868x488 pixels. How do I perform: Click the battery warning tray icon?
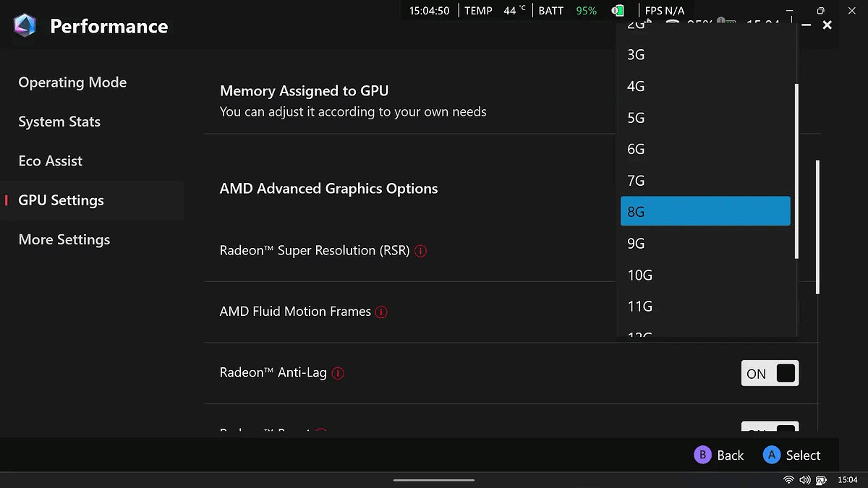coord(821,479)
